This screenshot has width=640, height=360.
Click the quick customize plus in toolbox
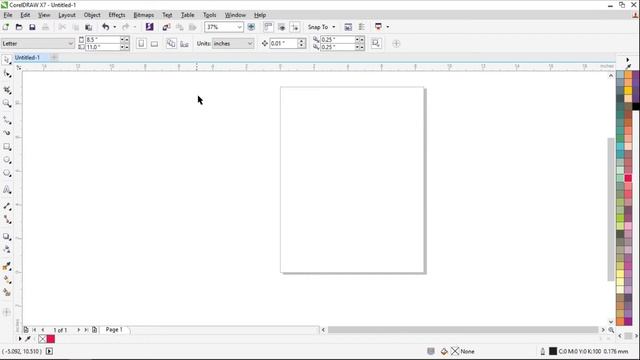[x=7, y=312]
